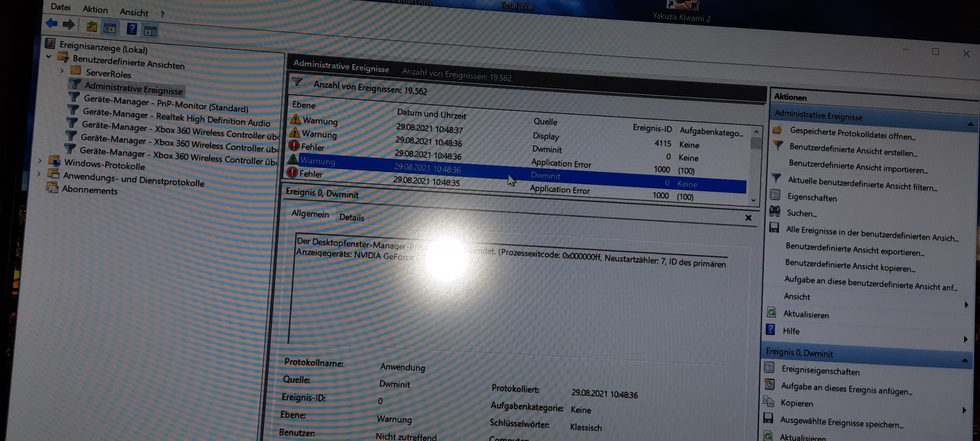
Task: Open the Aktion menu
Action: (95, 9)
